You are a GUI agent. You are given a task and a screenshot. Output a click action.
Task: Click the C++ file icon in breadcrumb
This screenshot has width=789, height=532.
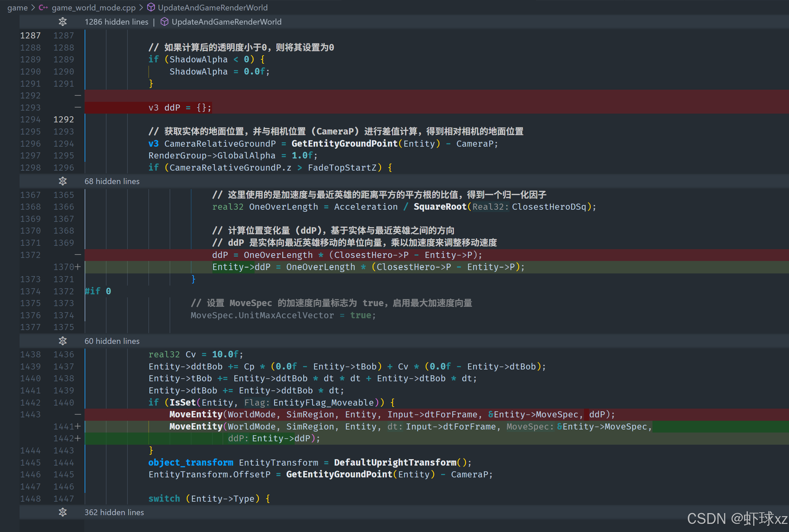tap(43, 7)
